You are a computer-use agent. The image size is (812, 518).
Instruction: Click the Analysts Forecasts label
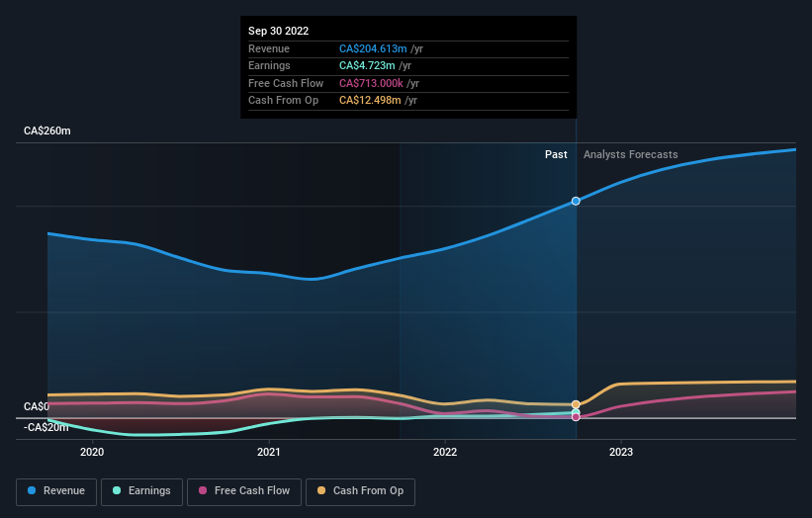(630, 154)
